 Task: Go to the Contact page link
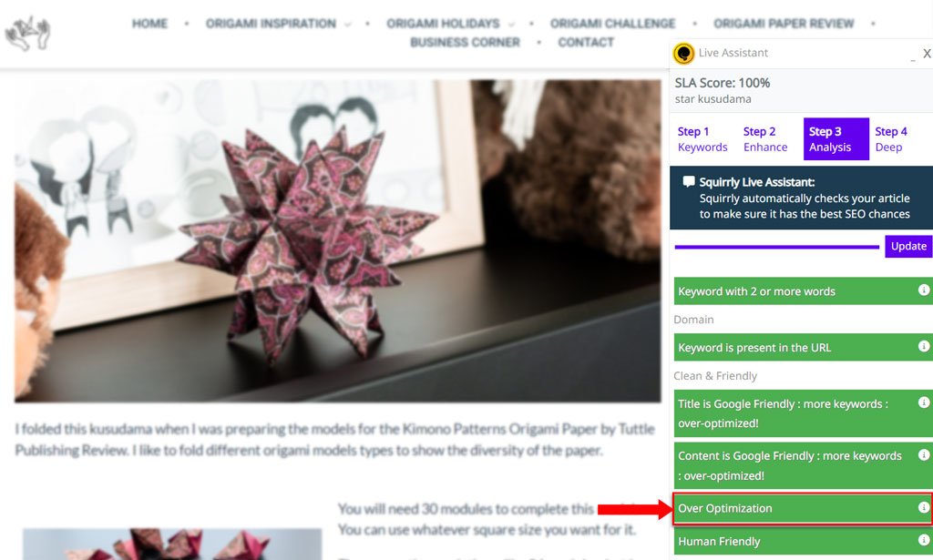coord(586,42)
